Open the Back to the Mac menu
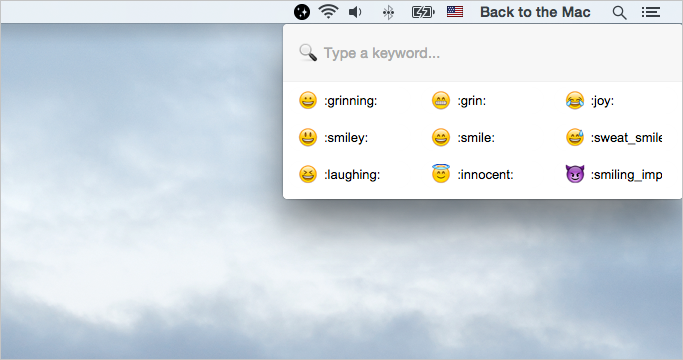Screen dimensions: 683x360 (535, 12)
